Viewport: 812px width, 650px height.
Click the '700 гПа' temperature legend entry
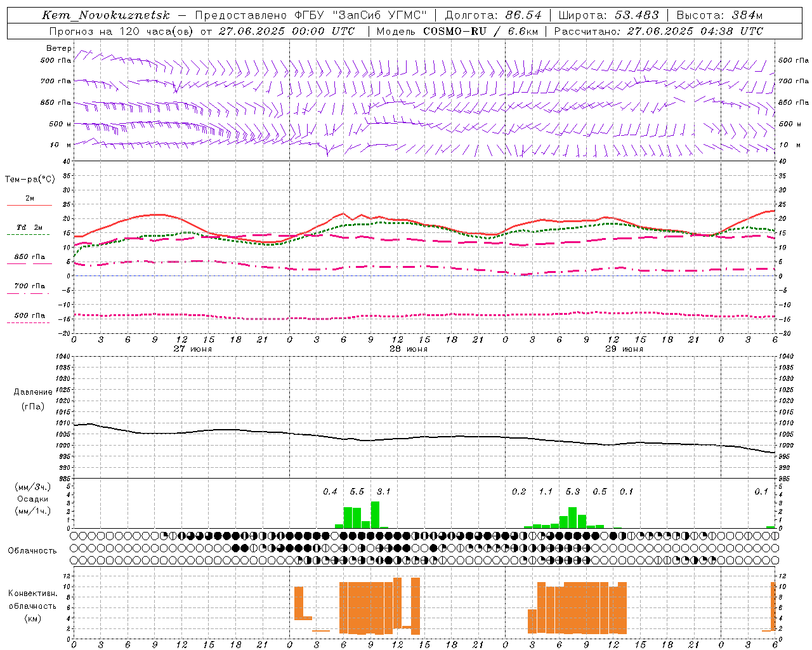pyautogui.click(x=30, y=286)
